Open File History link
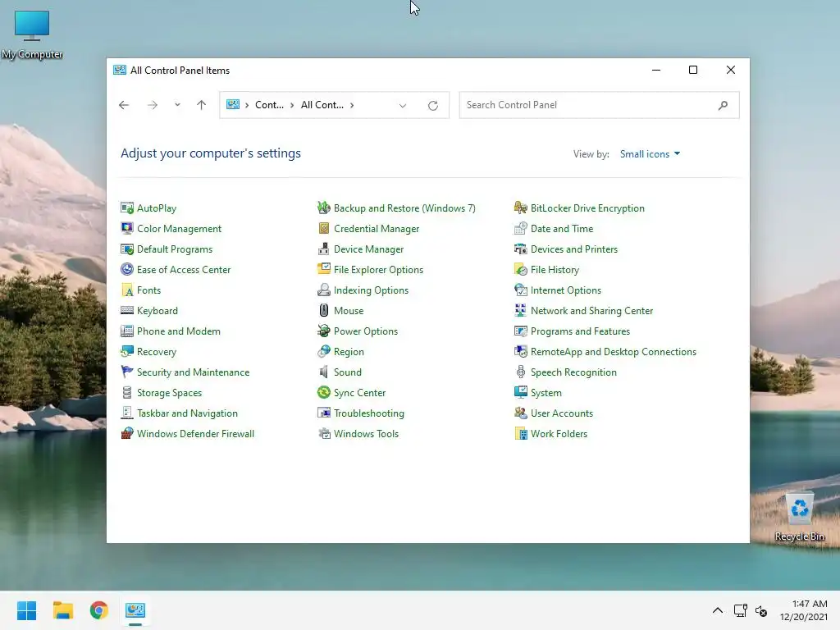840x630 pixels. [x=555, y=269]
